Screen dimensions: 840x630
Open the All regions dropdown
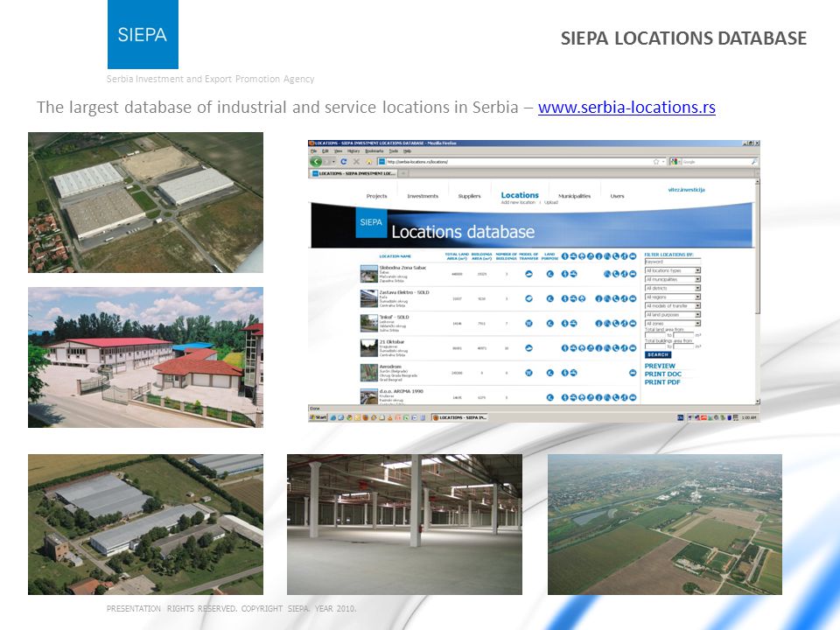coord(672,297)
